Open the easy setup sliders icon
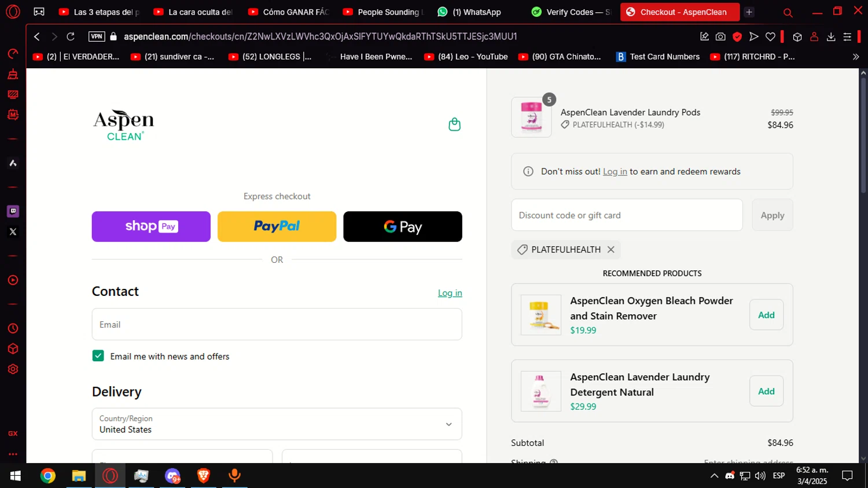 [847, 36]
